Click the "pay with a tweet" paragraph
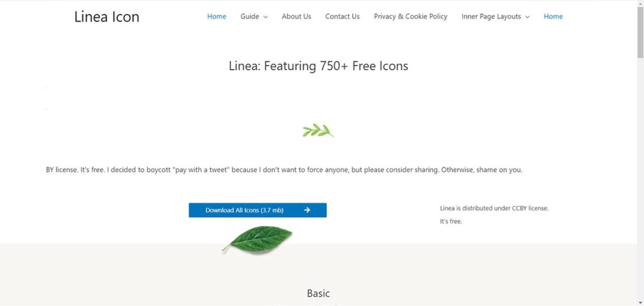Viewport: 644px width, 306px height. click(x=284, y=170)
